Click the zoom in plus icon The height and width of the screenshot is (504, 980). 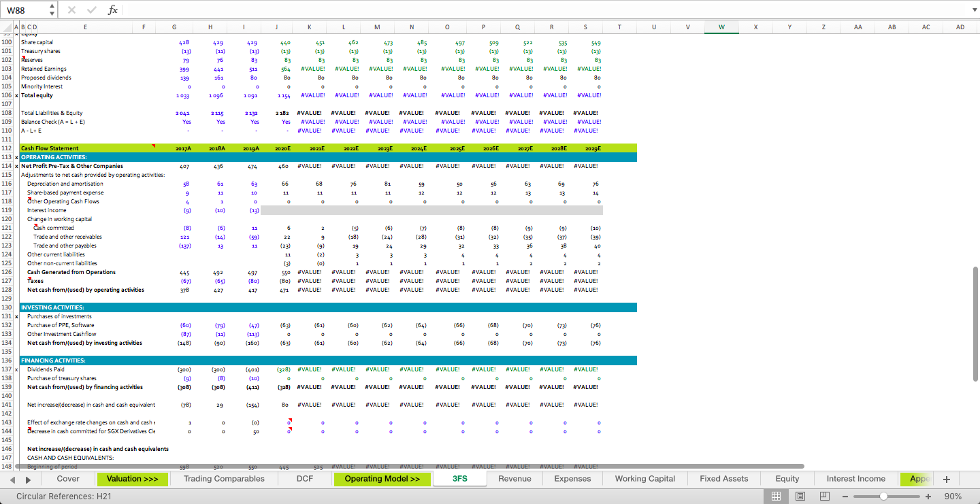(928, 497)
